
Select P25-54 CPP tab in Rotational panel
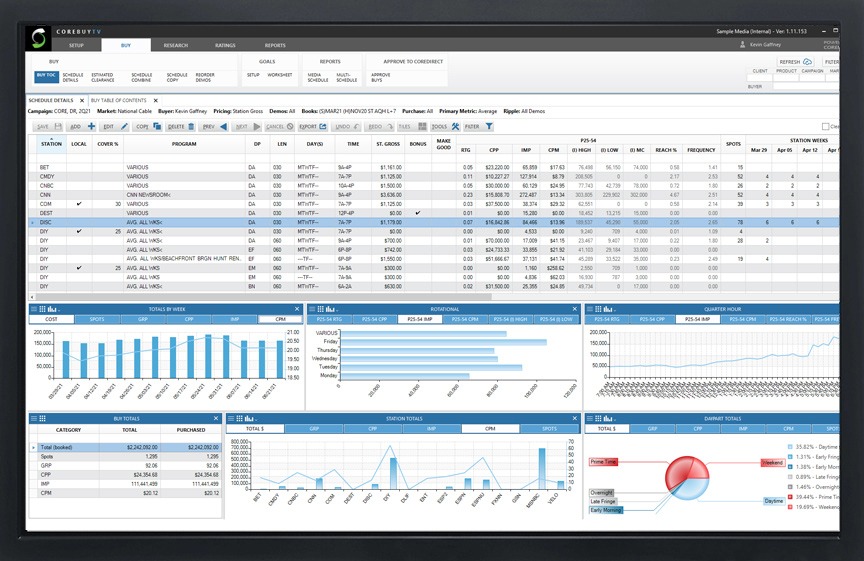coord(375,319)
